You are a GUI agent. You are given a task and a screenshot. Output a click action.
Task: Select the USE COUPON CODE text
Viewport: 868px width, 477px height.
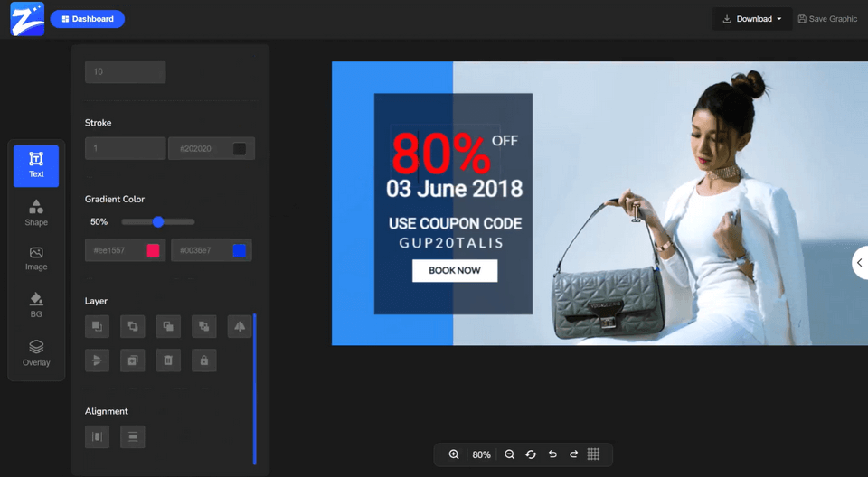point(455,223)
